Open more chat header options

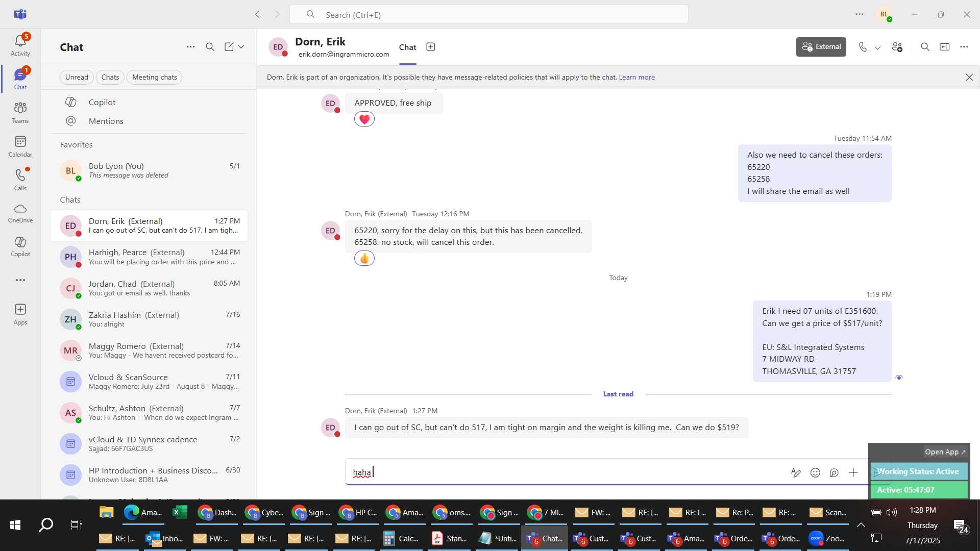coord(964,47)
